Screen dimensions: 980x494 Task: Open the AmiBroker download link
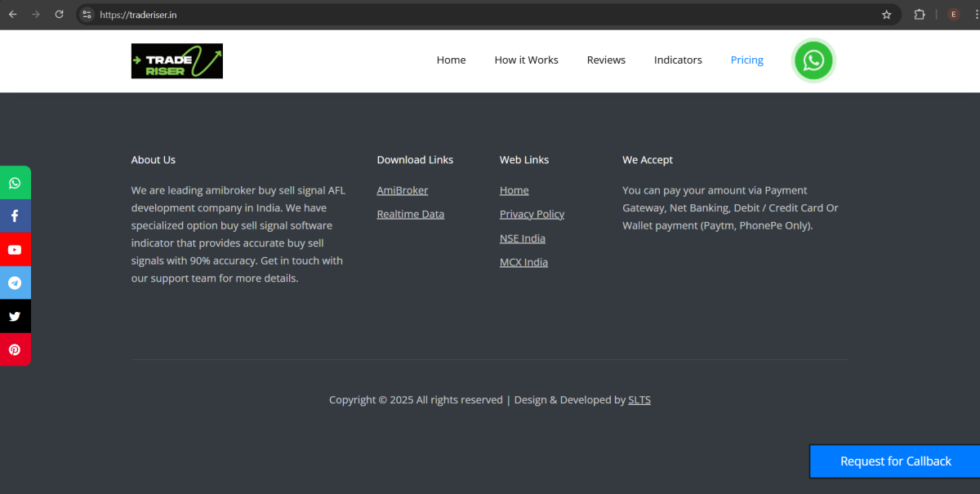tap(402, 189)
